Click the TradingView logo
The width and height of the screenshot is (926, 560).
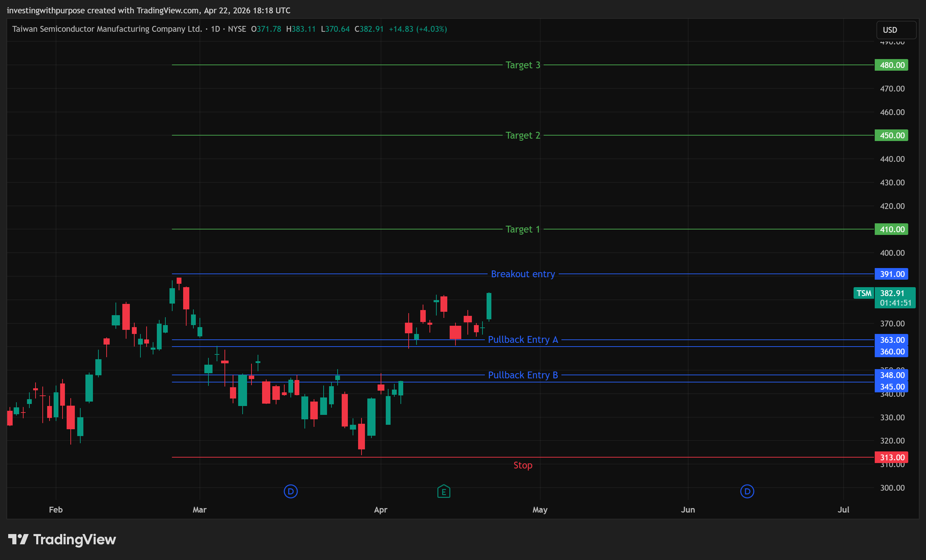click(x=62, y=540)
